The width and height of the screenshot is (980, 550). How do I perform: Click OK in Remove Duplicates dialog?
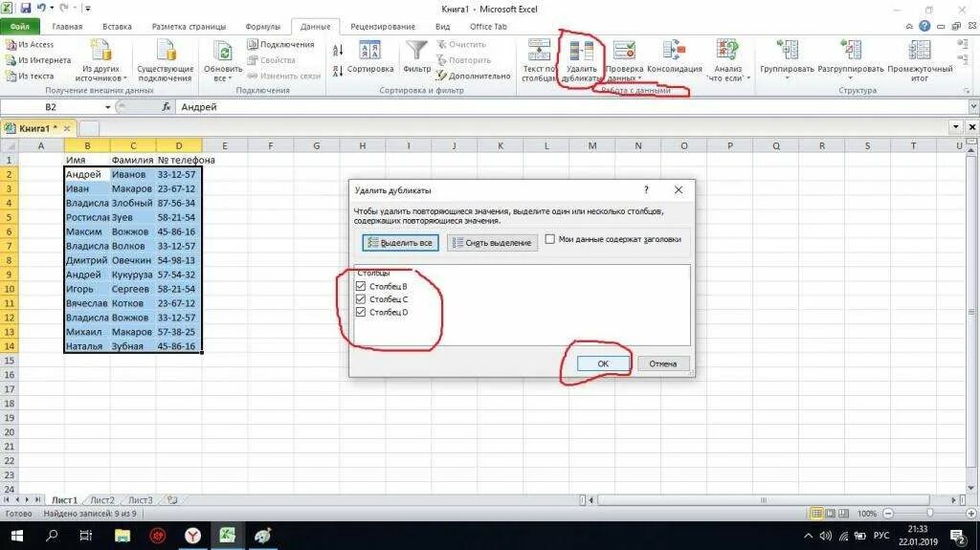pos(603,363)
